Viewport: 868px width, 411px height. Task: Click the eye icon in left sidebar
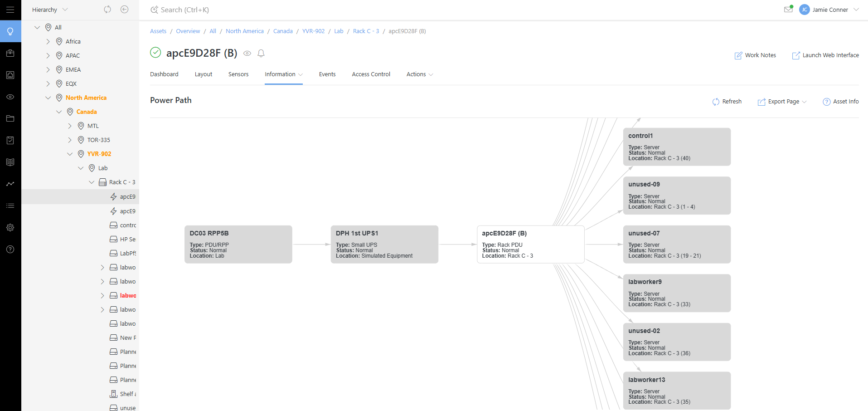pyautogui.click(x=10, y=97)
